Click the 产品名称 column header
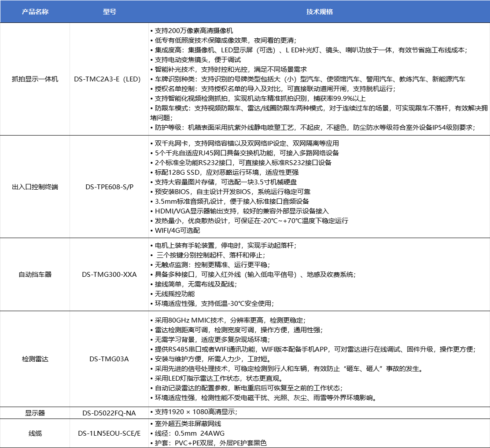This screenshot has width=490, height=448. click(x=35, y=11)
